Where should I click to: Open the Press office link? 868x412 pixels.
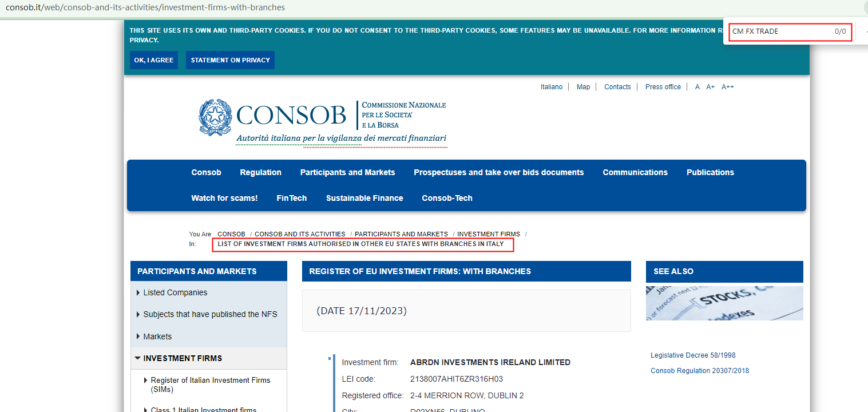[663, 87]
